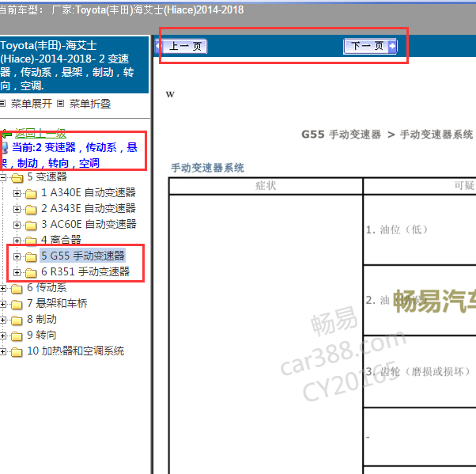Open current section 当前:2 变速器 link

click(70, 155)
